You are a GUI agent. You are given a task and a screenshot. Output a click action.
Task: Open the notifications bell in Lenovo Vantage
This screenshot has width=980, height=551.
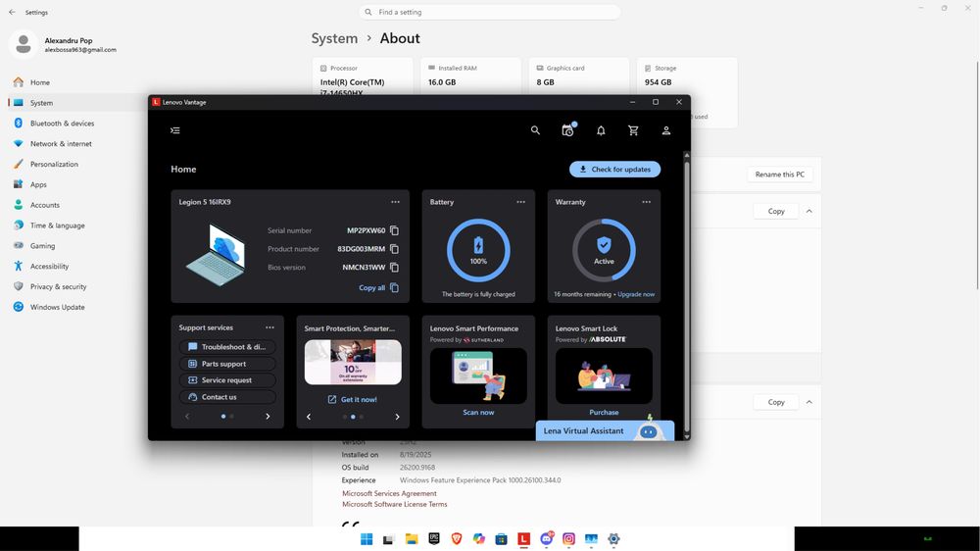(601, 130)
